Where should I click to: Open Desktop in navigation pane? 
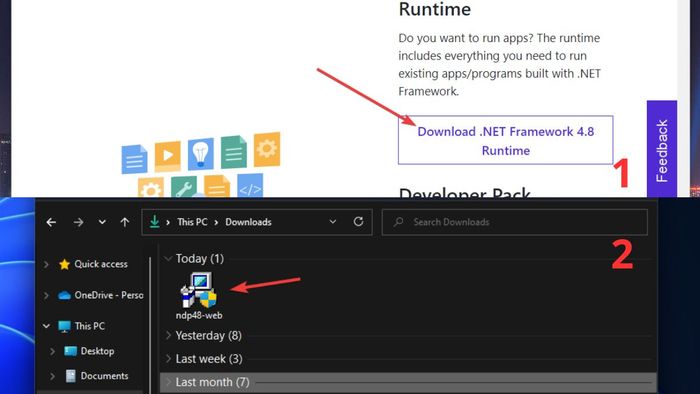[x=89, y=351]
